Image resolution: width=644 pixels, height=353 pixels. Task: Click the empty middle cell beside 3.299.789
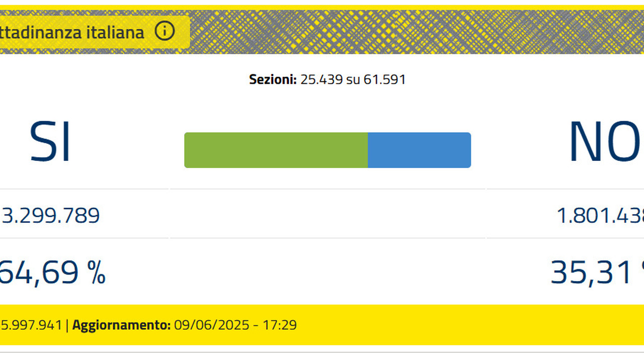click(x=328, y=214)
